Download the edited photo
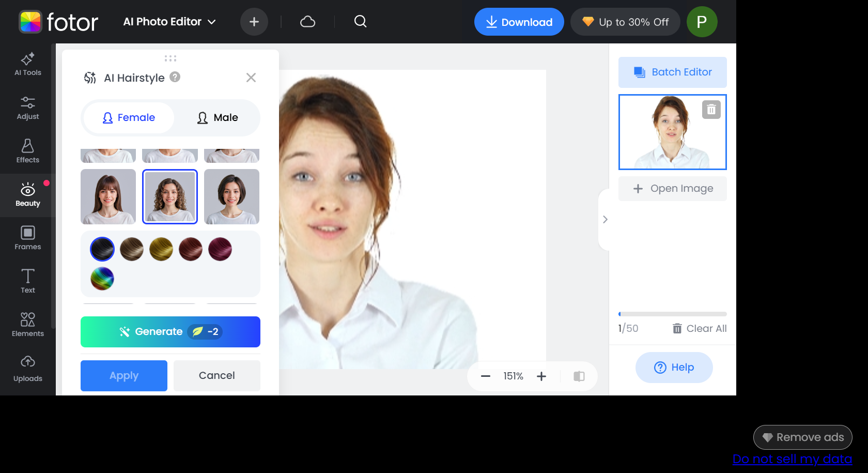 coord(519,22)
